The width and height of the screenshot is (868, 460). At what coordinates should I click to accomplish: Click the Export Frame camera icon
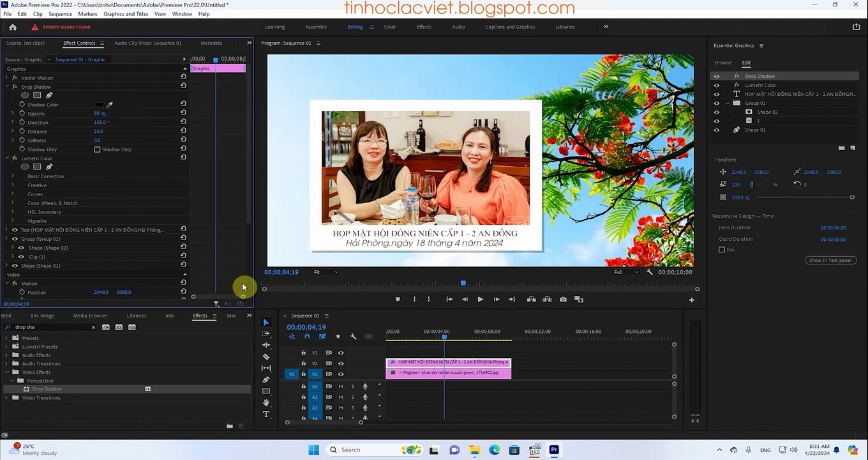[x=563, y=299]
